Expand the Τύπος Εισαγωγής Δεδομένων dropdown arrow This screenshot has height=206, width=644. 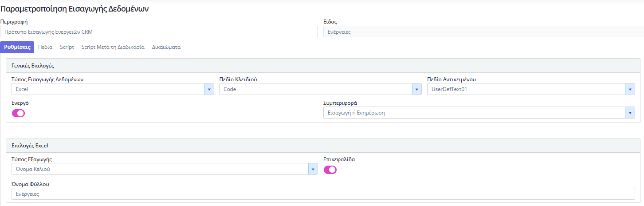tap(209, 89)
